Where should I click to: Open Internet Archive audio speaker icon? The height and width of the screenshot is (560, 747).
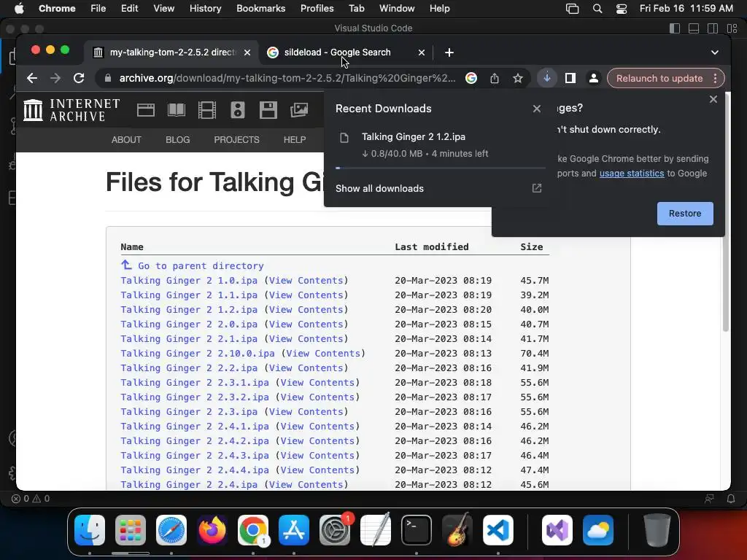click(x=238, y=110)
